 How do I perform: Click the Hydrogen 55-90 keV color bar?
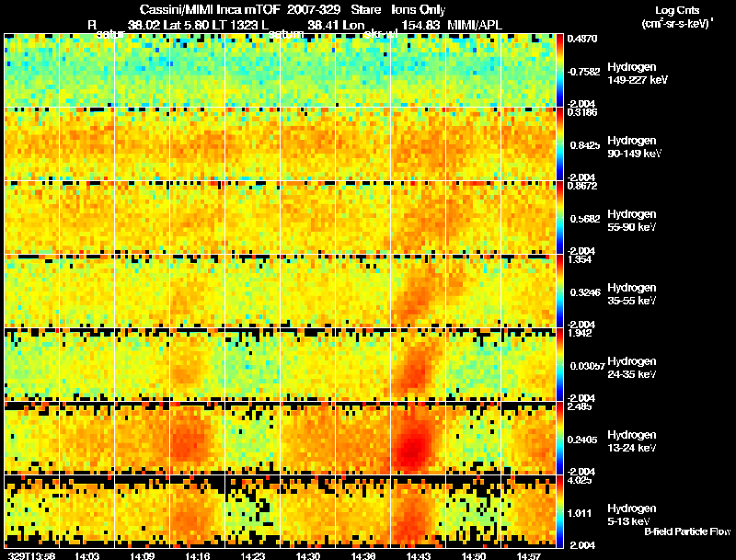[x=559, y=218]
